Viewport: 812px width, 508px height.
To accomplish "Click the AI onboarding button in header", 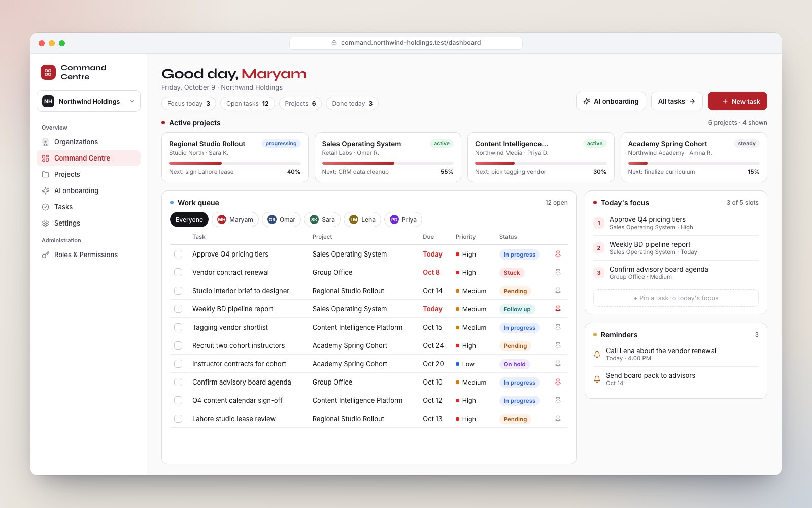I will 611,101.
